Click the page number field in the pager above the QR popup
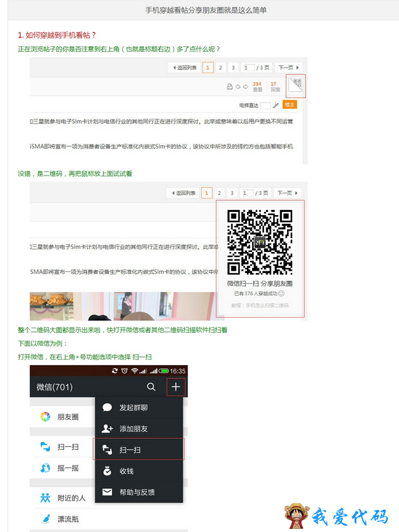This screenshot has width=399, height=532. point(248,193)
